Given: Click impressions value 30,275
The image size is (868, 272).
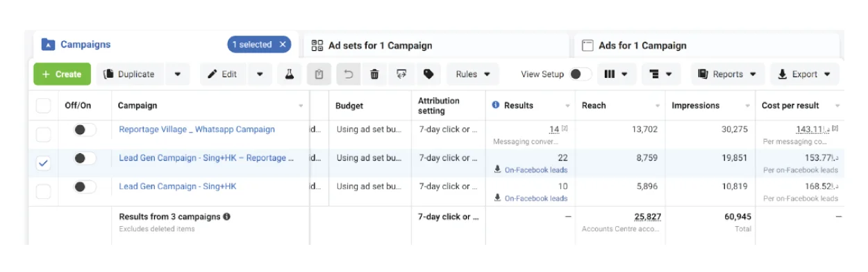Looking at the screenshot, I should (734, 129).
